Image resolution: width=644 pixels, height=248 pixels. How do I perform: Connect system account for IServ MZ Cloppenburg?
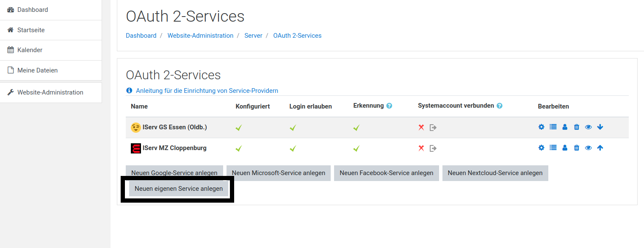[433, 148]
